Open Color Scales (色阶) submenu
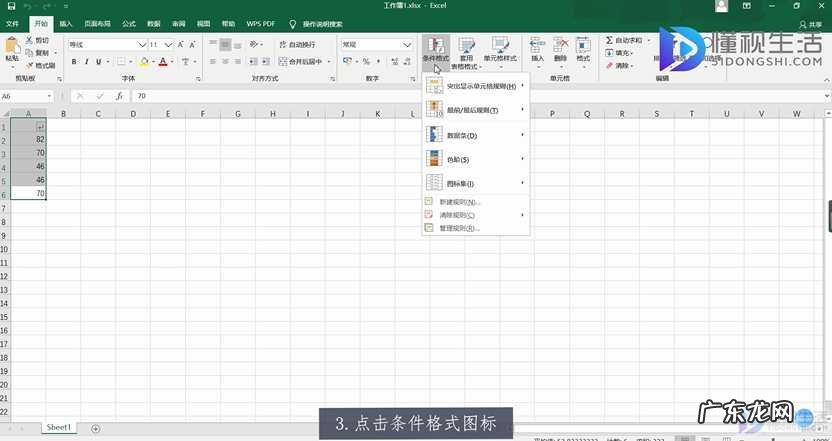This screenshot has height=441, width=832. [x=476, y=159]
